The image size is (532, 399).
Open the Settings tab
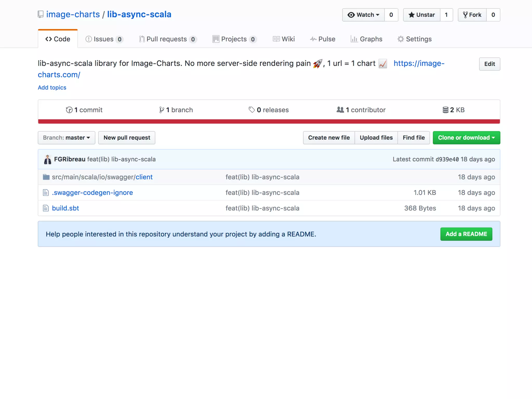415,39
